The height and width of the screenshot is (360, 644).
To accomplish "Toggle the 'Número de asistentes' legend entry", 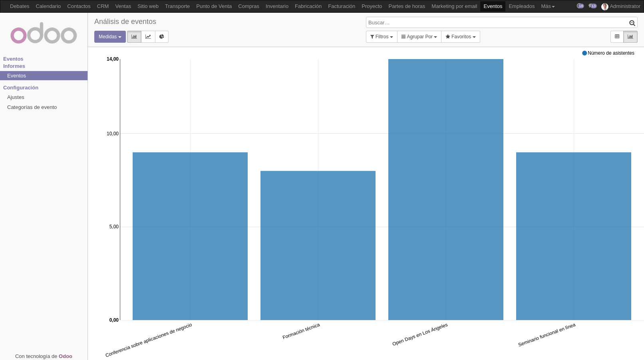I will [x=608, y=53].
